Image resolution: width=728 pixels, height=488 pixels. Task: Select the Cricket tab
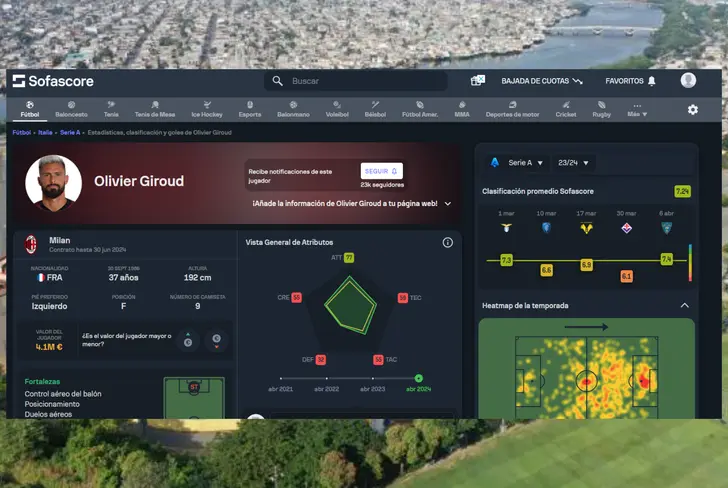(566, 110)
